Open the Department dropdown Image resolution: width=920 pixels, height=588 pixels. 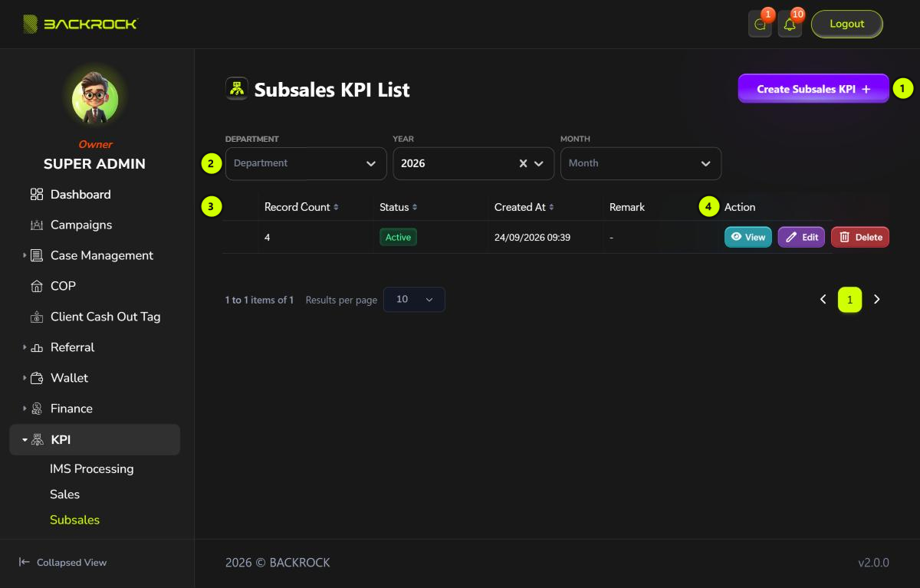[306, 163]
